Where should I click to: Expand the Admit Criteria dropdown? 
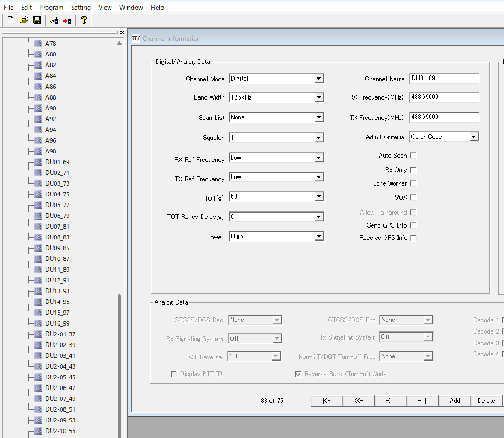(x=473, y=137)
